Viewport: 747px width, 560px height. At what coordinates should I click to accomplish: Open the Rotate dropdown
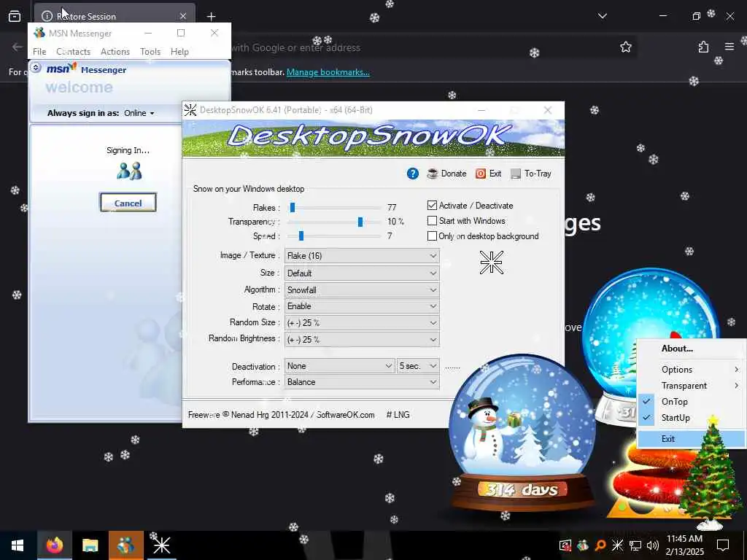tap(362, 306)
